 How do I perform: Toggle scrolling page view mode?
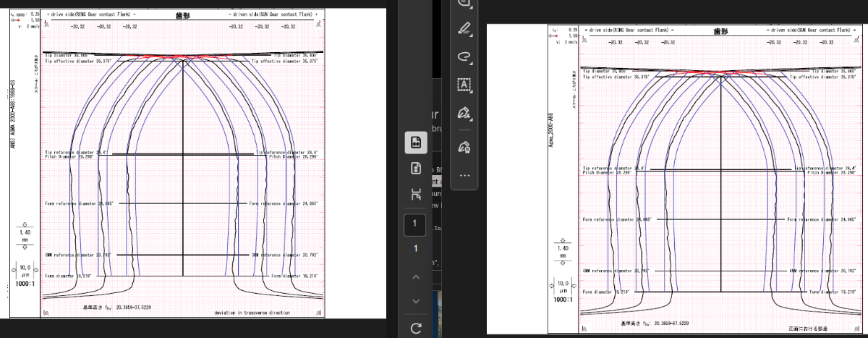(x=416, y=169)
